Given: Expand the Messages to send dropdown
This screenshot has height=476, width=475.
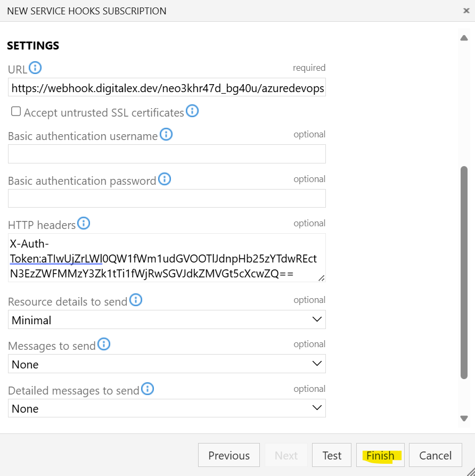Looking at the screenshot, I should pos(167,364).
